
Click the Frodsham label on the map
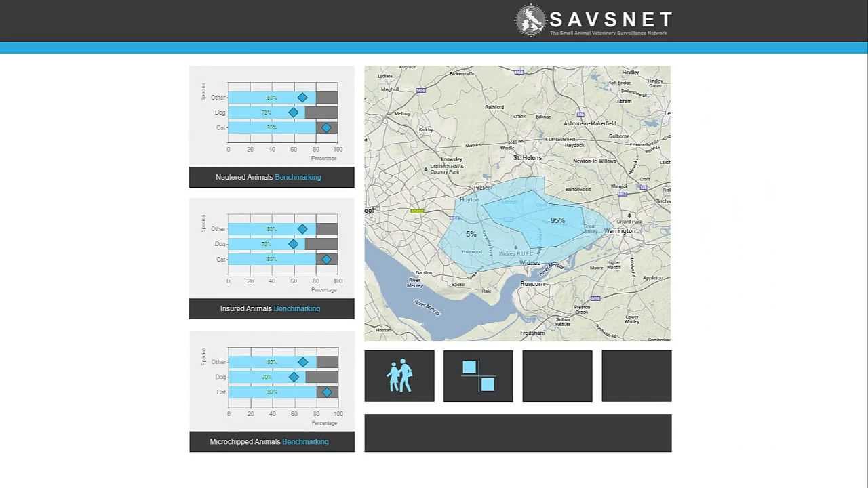pyautogui.click(x=532, y=333)
